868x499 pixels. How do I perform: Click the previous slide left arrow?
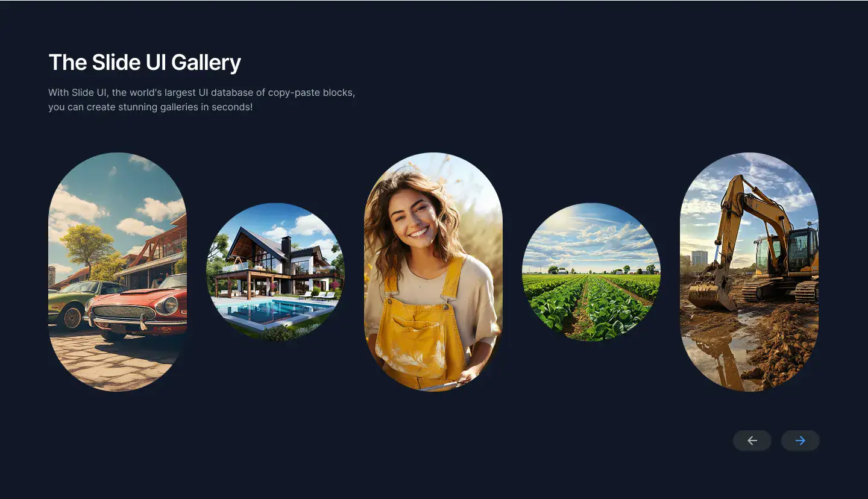(x=752, y=441)
